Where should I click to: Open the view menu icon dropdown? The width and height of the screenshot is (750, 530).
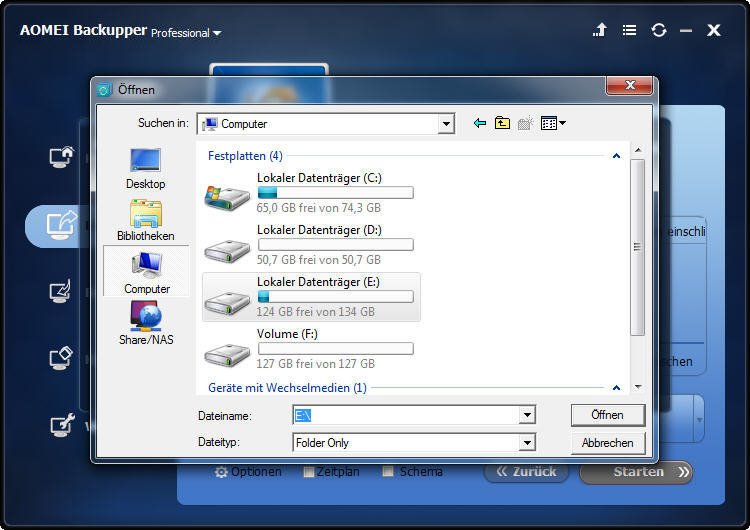[553, 123]
